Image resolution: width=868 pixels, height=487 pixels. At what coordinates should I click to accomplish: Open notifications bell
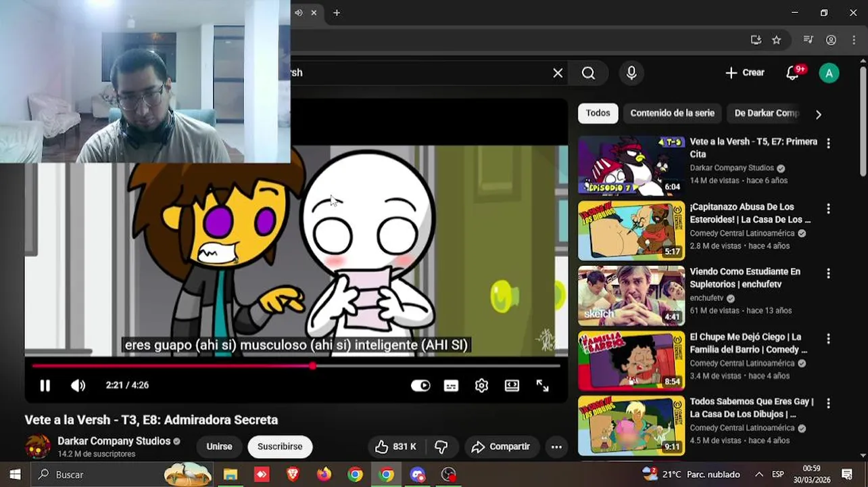(x=792, y=73)
